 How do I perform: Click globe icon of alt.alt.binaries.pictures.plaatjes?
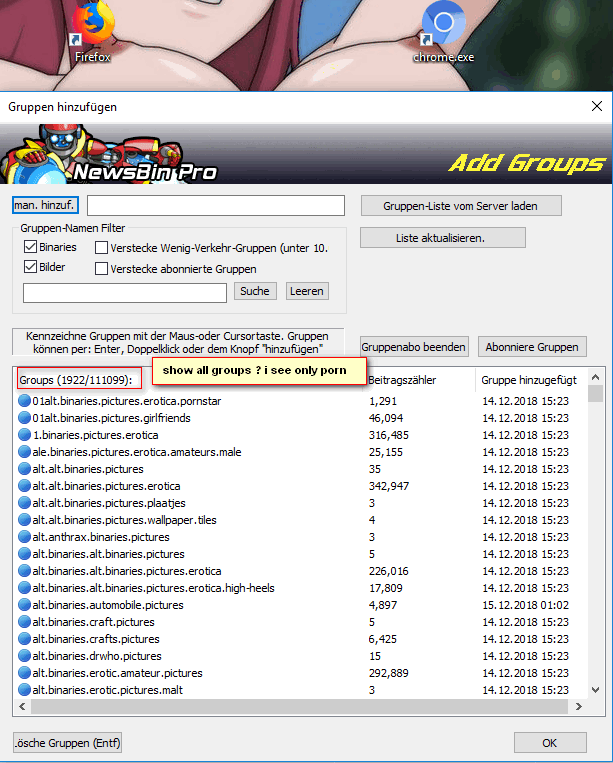click(24, 503)
